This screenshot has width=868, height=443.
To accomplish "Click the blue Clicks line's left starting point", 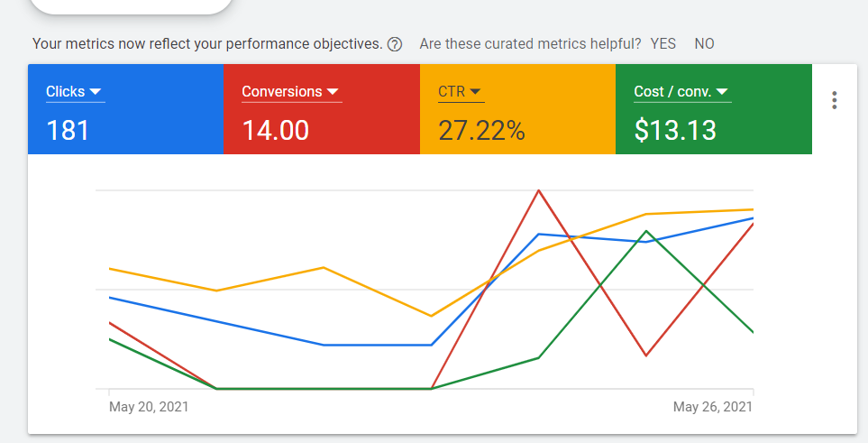I will click(110, 298).
